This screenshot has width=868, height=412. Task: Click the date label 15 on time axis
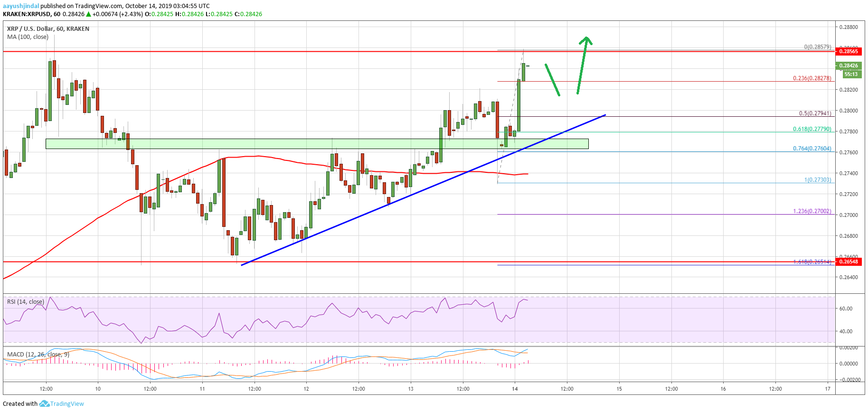coord(619,389)
